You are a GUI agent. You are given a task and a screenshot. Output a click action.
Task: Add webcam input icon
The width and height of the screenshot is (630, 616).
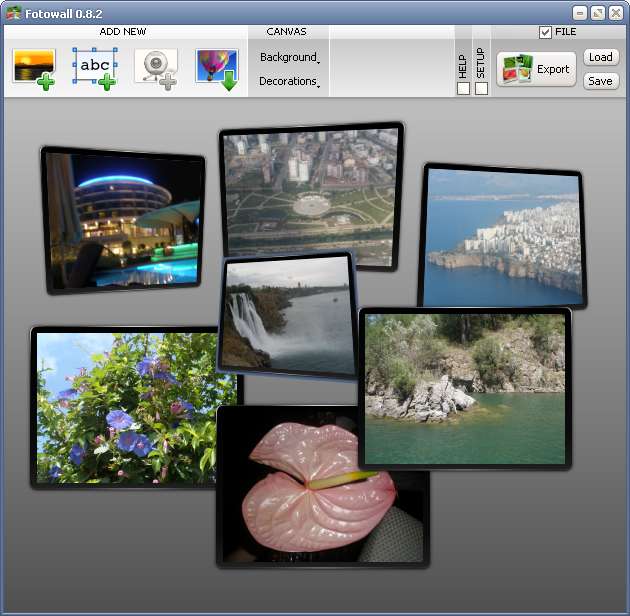pyautogui.click(x=156, y=69)
